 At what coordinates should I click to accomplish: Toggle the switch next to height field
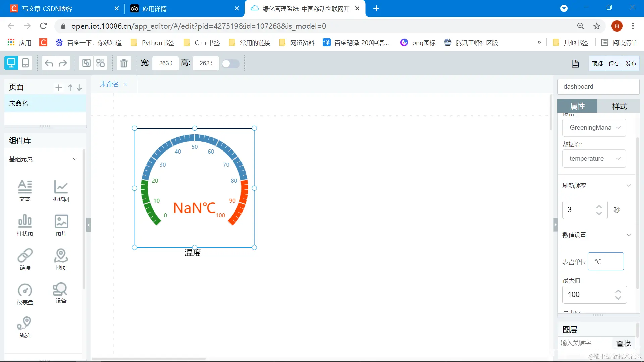(231, 64)
